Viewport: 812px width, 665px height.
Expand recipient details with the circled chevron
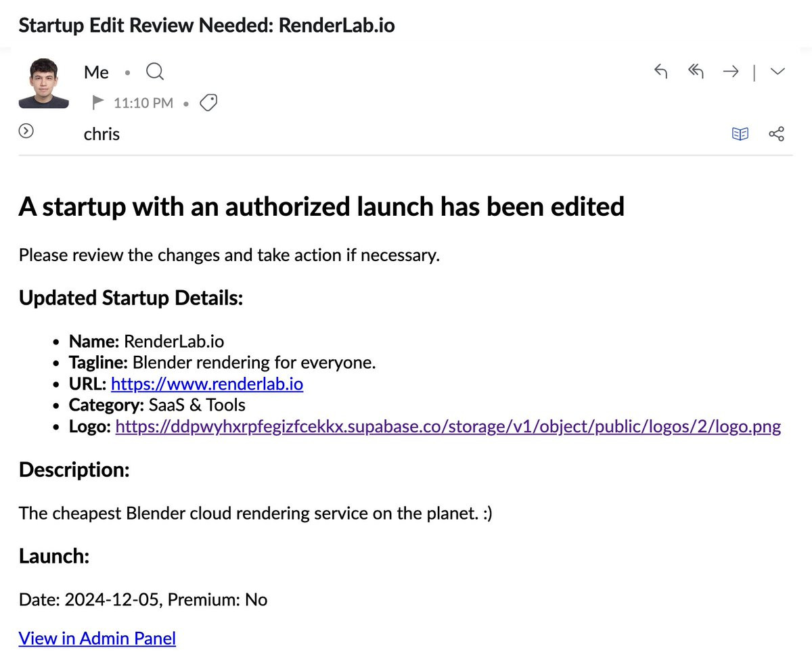click(26, 131)
